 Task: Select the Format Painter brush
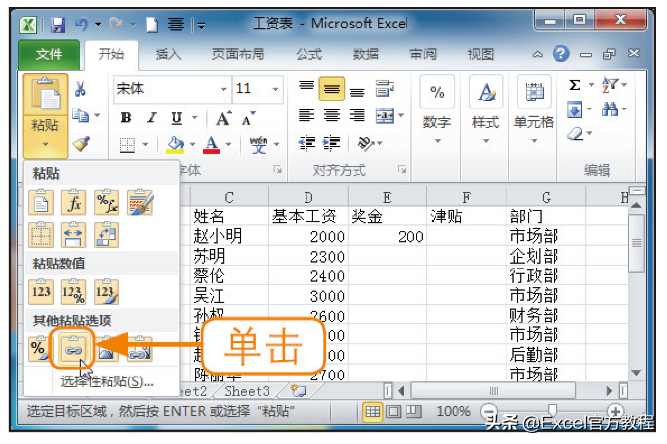coord(81,143)
